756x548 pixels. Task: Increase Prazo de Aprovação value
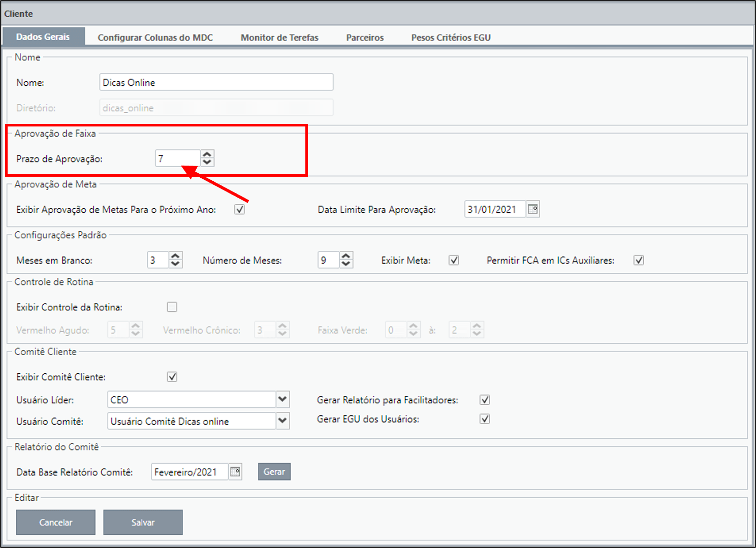point(207,154)
